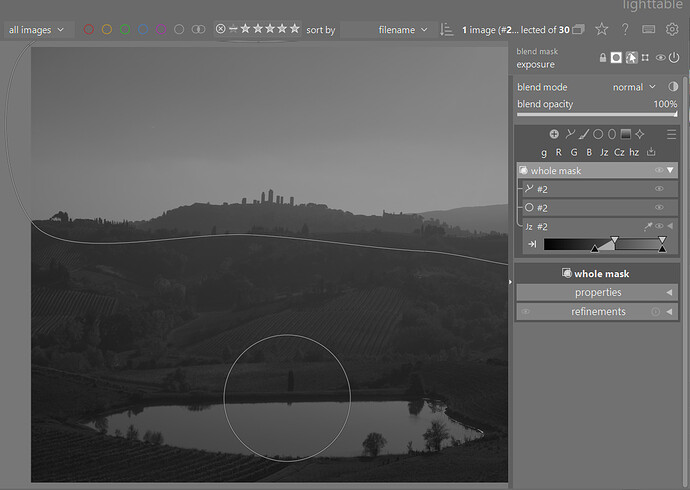This screenshot has height=490, width=690.
Task: Toggle the exposure header eye icon
Action: 660,58
